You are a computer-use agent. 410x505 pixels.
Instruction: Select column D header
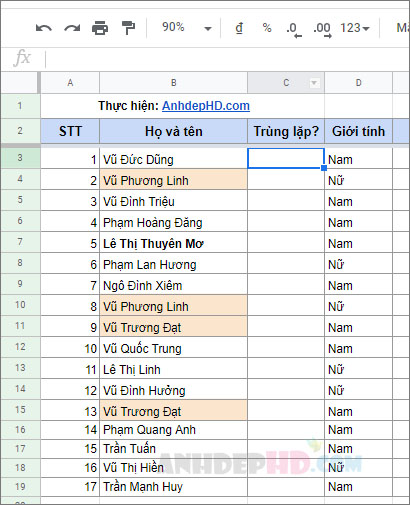[x=358, y=83]
